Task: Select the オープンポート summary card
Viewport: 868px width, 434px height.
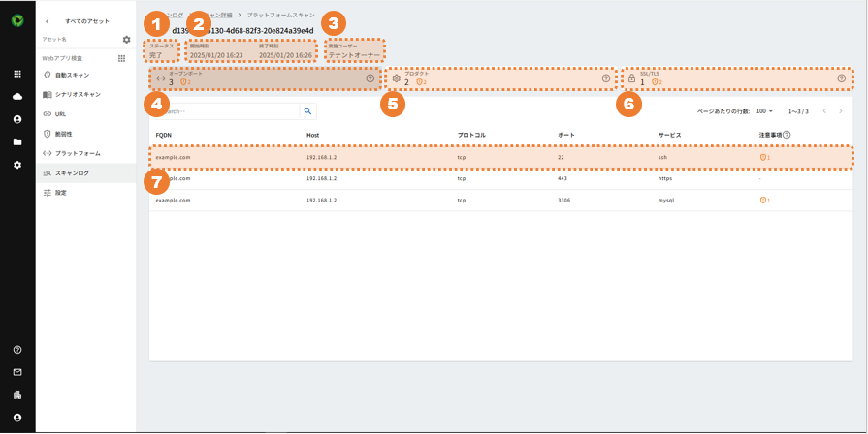Action: [265, 78]
